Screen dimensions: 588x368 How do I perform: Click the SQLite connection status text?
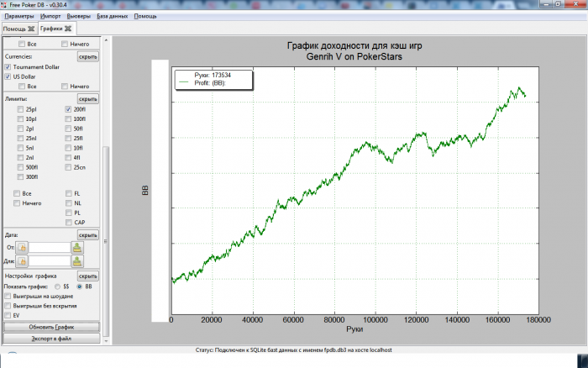click(294, 350)
